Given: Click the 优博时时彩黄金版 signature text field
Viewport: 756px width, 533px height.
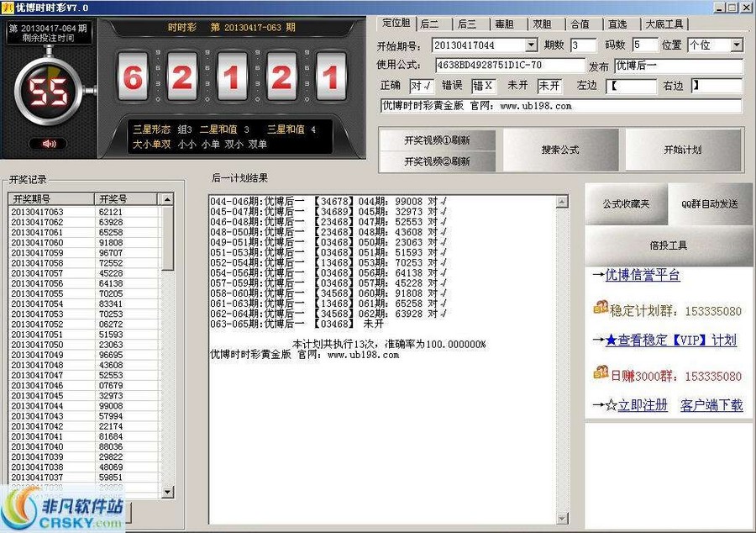Looking at the screenshot, I should [x=561, y=106].
